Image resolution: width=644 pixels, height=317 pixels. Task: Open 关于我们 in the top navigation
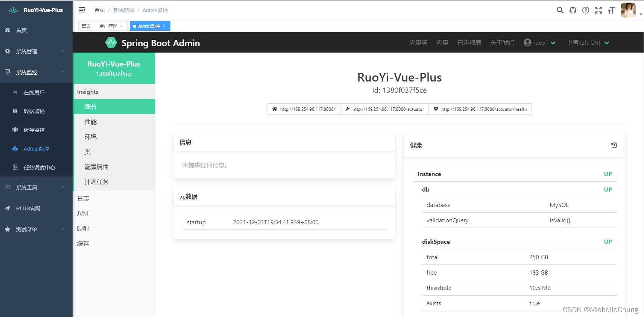point(503,42)
